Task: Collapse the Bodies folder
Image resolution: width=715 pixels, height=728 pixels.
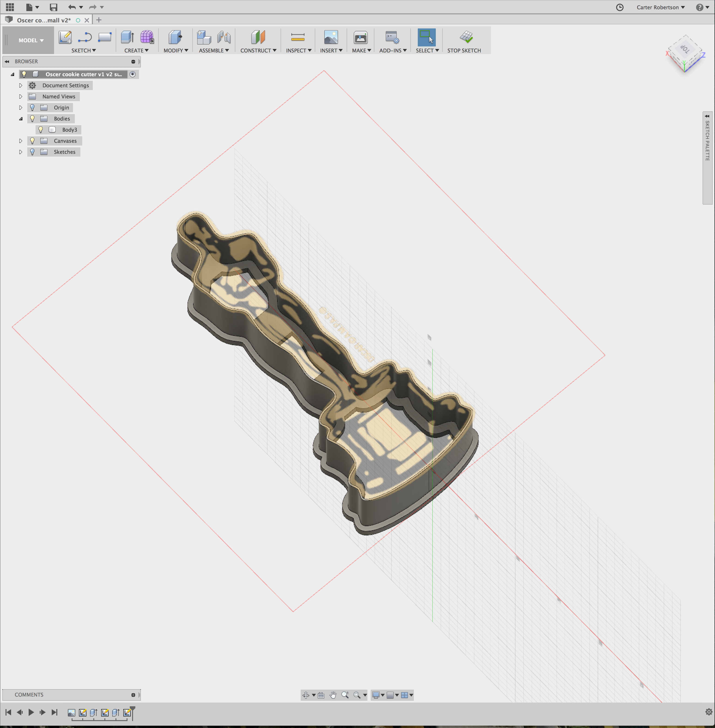Action: point(21,119)
